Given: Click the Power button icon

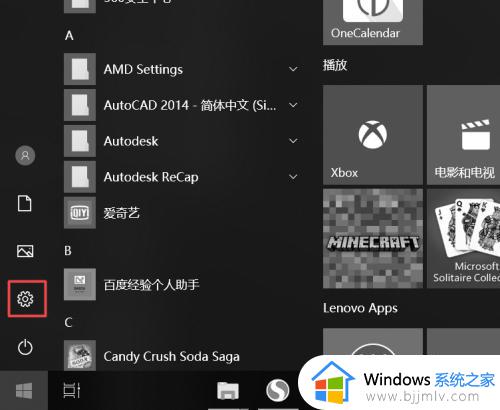Looking at the screenshot, I should (x=25, y=347).
